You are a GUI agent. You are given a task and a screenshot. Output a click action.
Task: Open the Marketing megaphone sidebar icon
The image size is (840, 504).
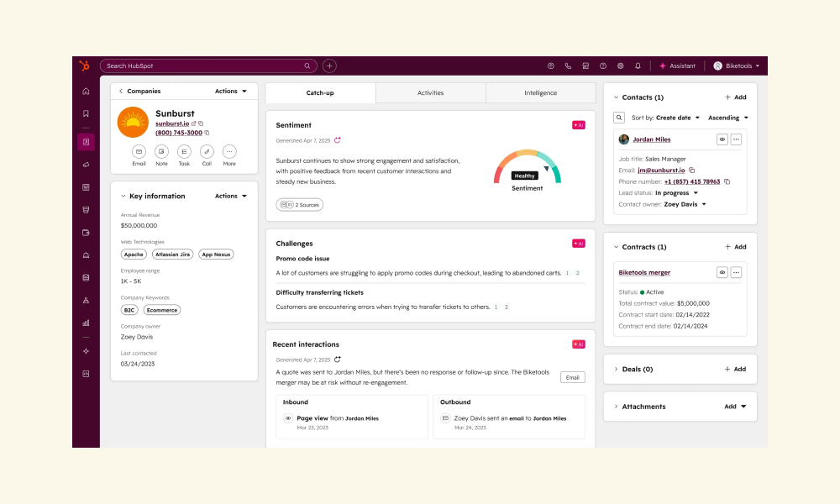click(x=86, y=165)
